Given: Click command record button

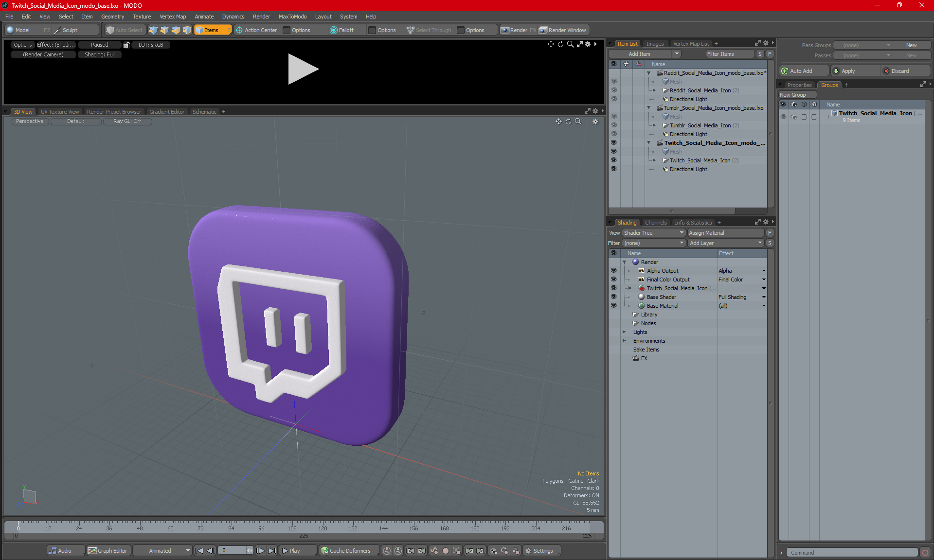Looking at the screenshot, I should click(x=925, y=553).
